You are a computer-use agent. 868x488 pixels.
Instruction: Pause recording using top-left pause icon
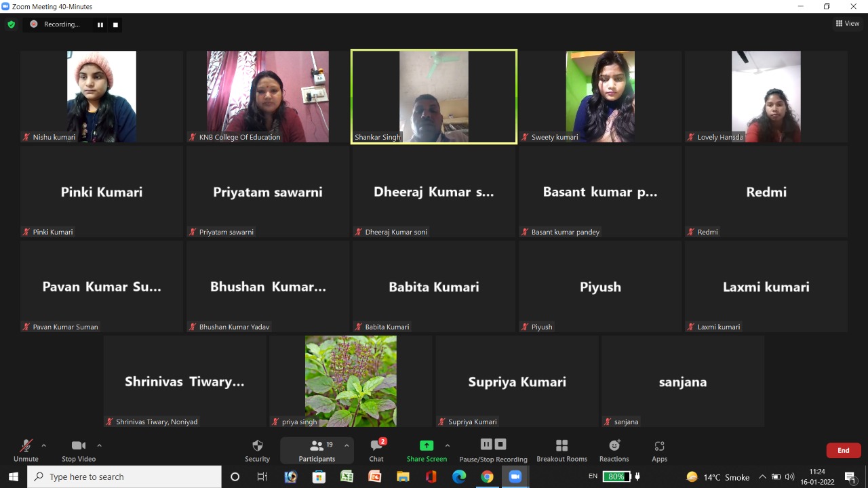click(x=100, y=24)
